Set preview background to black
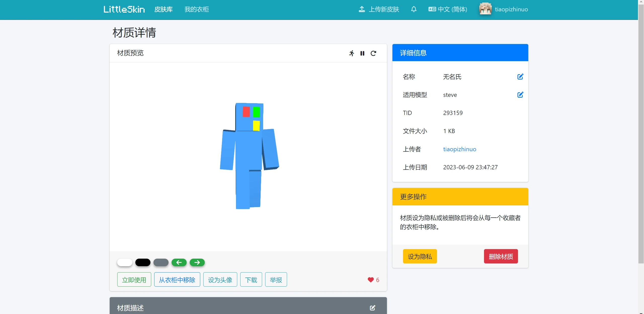Image resolution: width=644 pixels, height=314 pixels. pos(143,262)
